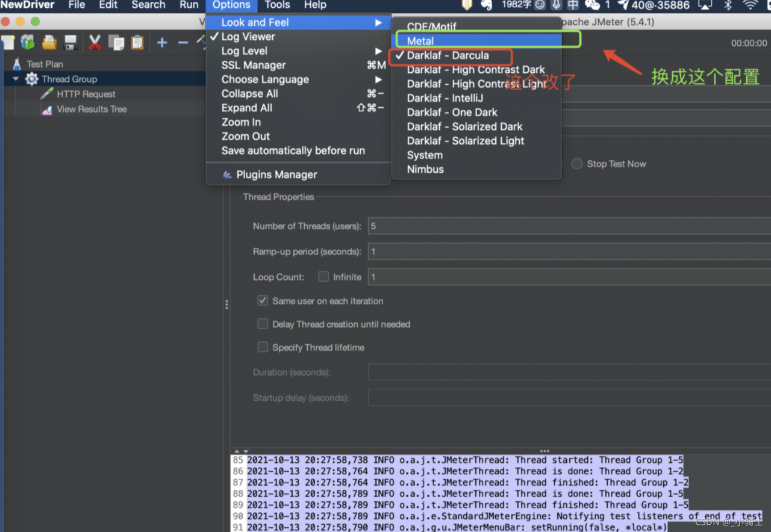The image size is (771, 532).
Task: Collapse the Thread Group tree node
Action: [16, 79]
